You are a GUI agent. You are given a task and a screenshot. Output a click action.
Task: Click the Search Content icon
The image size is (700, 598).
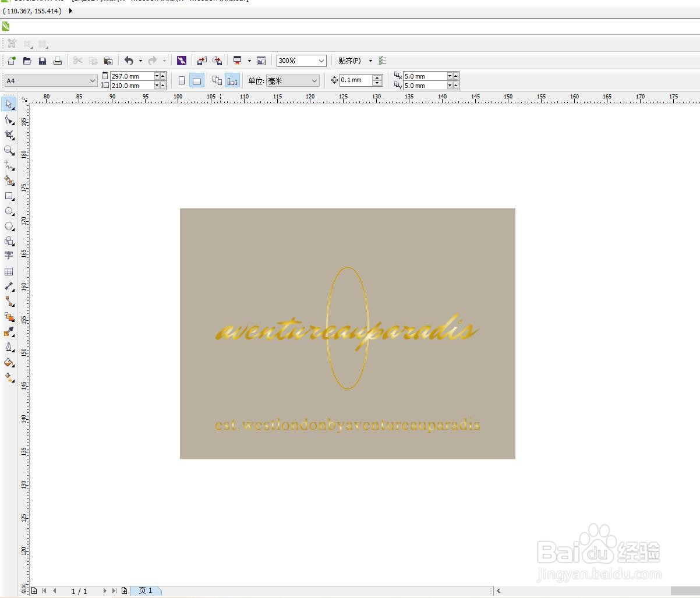[182, 61]
